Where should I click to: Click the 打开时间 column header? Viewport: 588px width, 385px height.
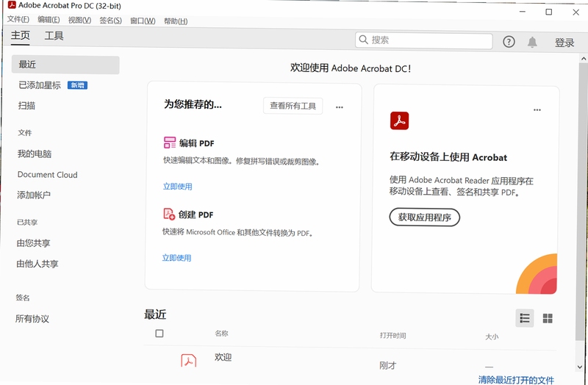(x=392, y=336)
